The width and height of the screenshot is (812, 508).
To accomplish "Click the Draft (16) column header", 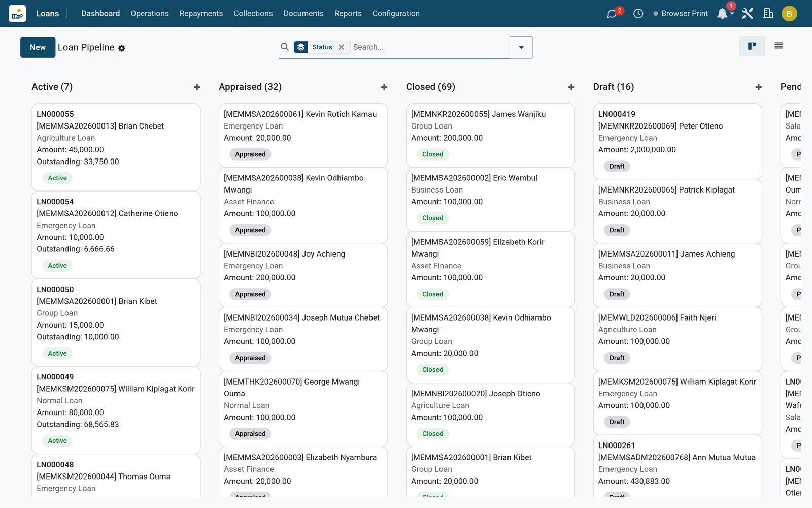I will point(614,87).
